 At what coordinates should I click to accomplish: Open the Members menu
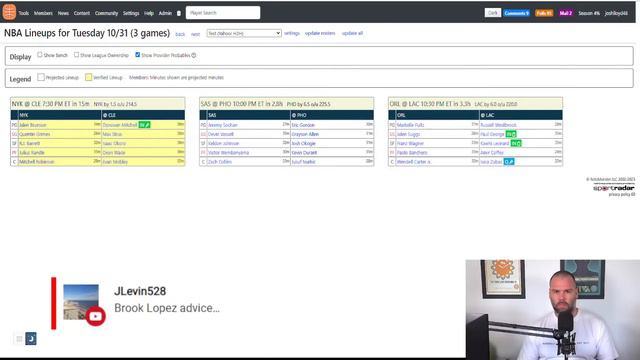coord(43,13)
